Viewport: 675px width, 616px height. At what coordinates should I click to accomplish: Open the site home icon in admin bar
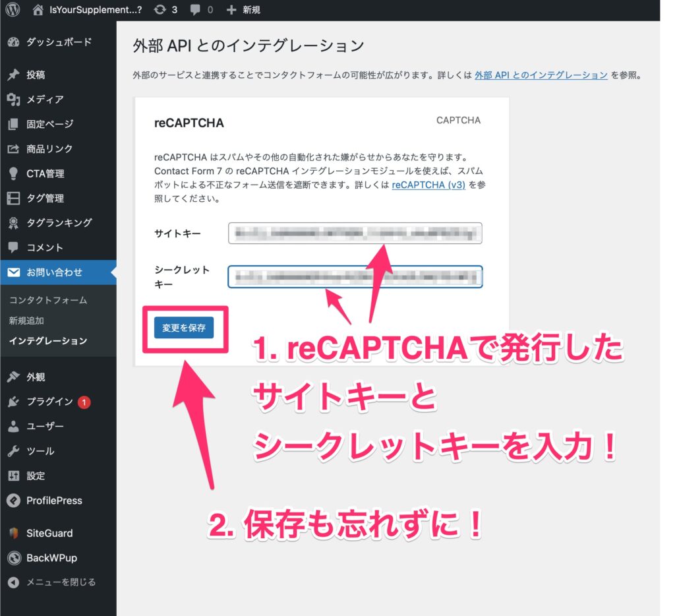coord(38,9)
